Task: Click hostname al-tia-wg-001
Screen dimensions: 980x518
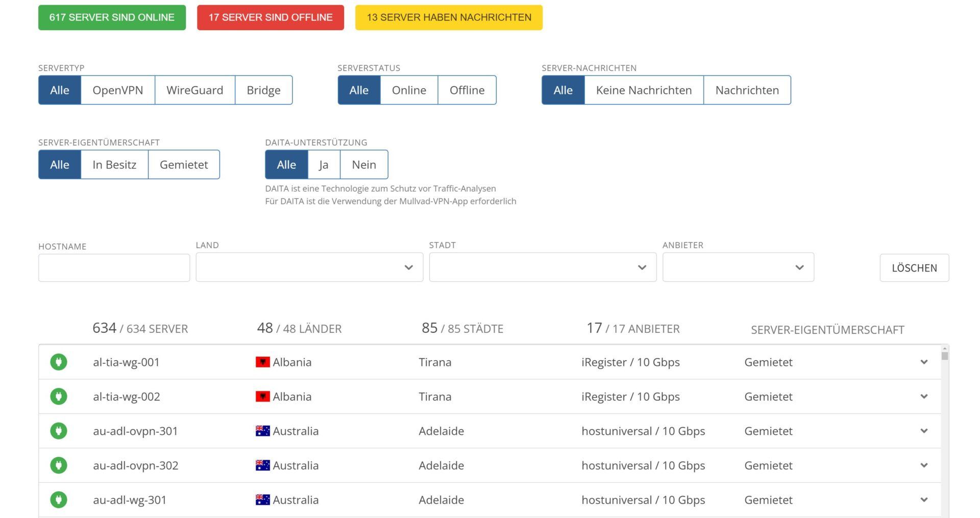Action: click(126, 362)
